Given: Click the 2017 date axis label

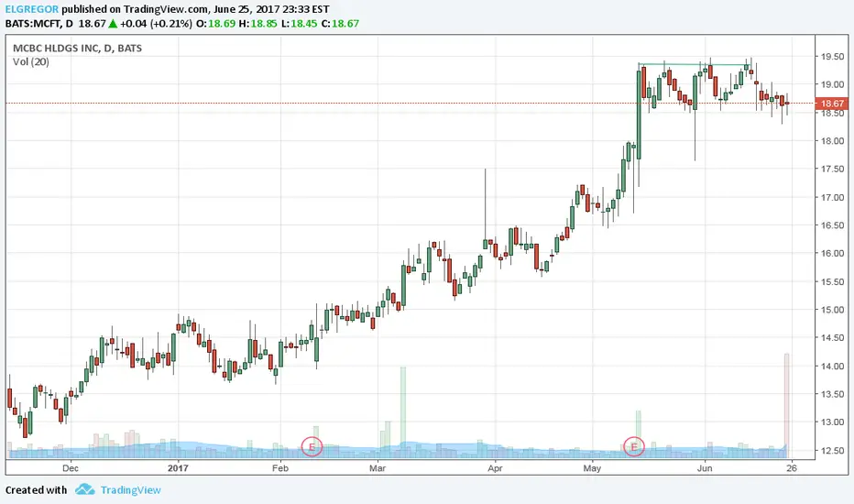Looking at the screenshot, I should point(178,468).
